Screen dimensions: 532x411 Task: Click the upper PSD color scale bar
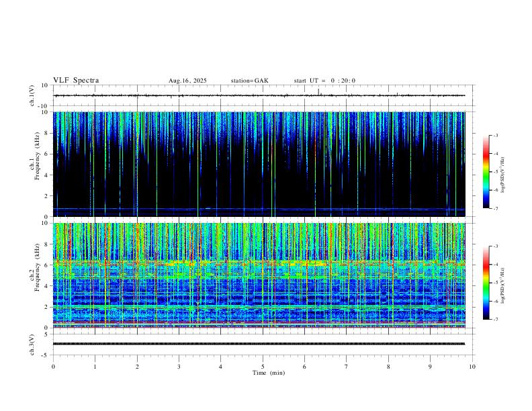(x=486, y=172)
